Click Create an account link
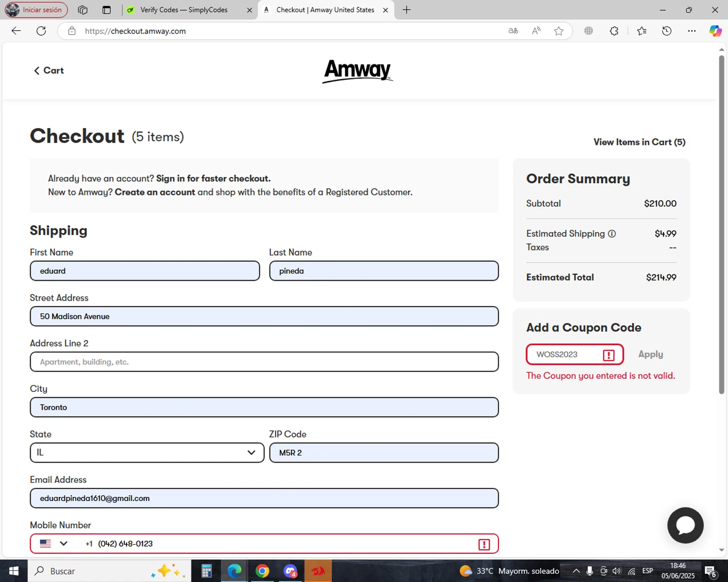The width and height of the screenshot is (728, 582). [155, 192]
